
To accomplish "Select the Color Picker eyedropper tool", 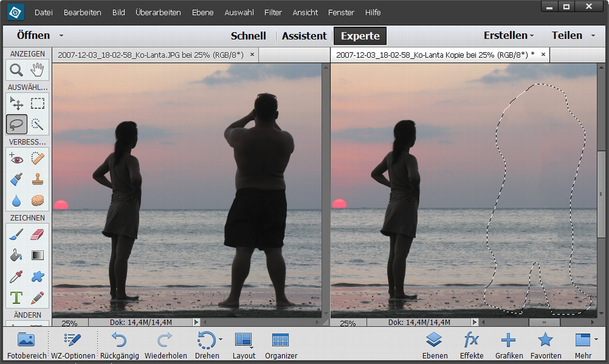I will tap(16, 276).
